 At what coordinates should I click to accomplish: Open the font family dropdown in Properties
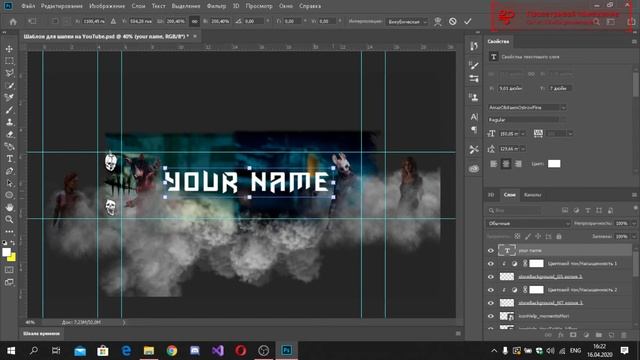(x=563, y=108)
